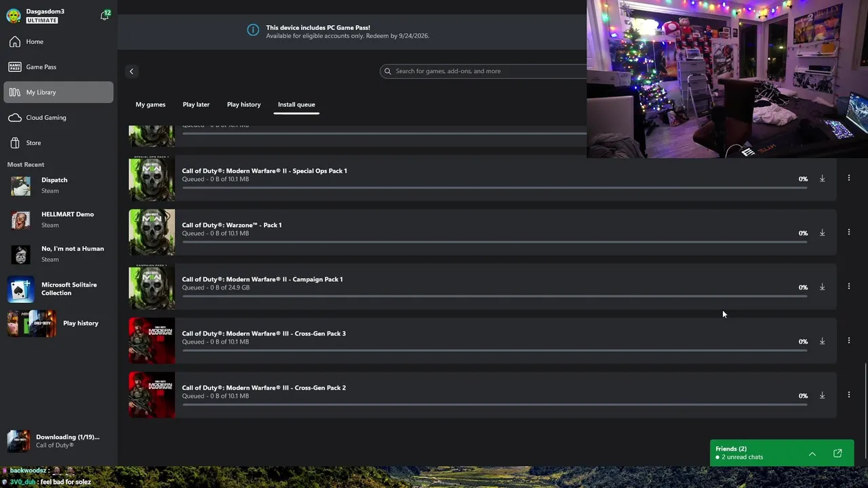Click No, I'm not a Human icon
868x488 pixels.
20,255
